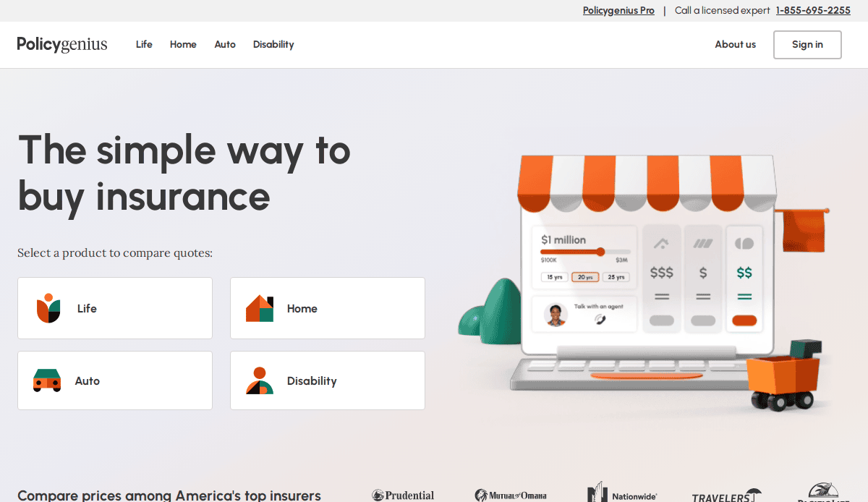Click the Disability insurance person icon
Viewport: 868px width, 502px height.
[260, 380]
